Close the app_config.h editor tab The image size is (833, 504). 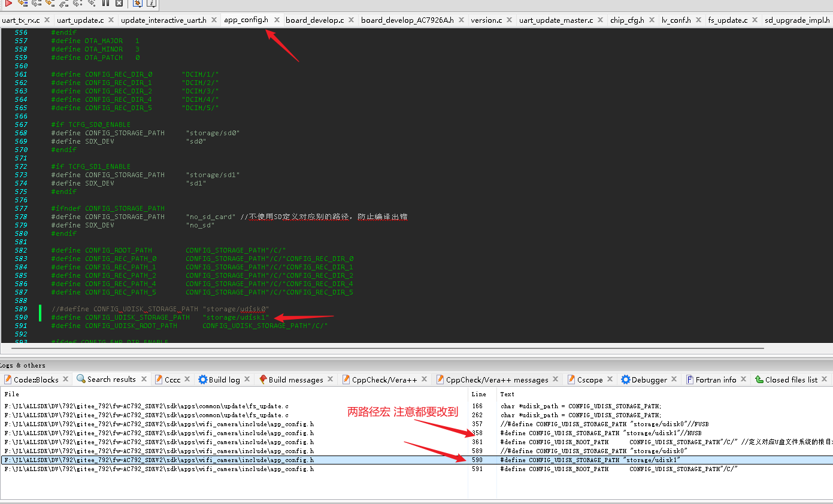277,20
